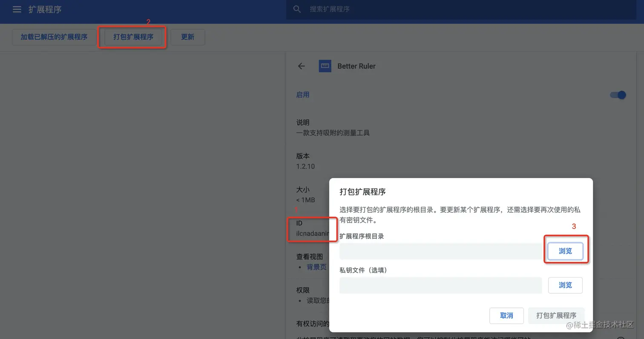Viewport: 644px width, 339px height.
Task: Click the 更新 button
Action: 187,37
